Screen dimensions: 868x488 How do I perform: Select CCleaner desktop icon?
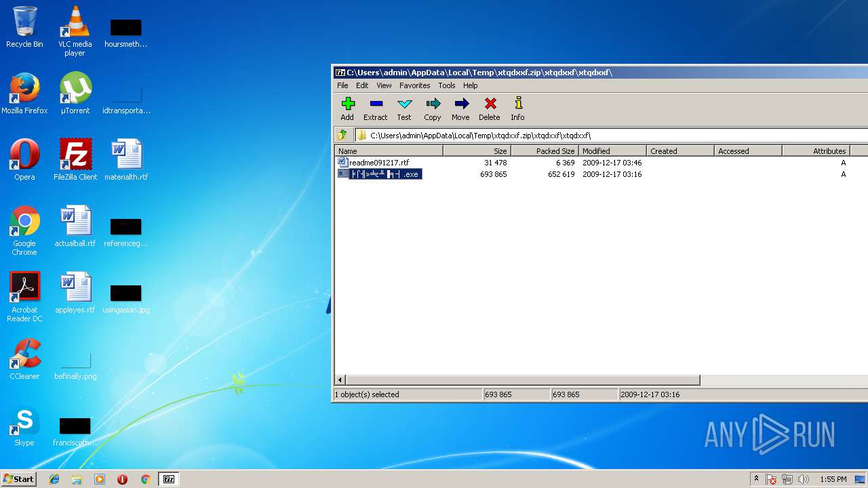click(x=24, y=359)
